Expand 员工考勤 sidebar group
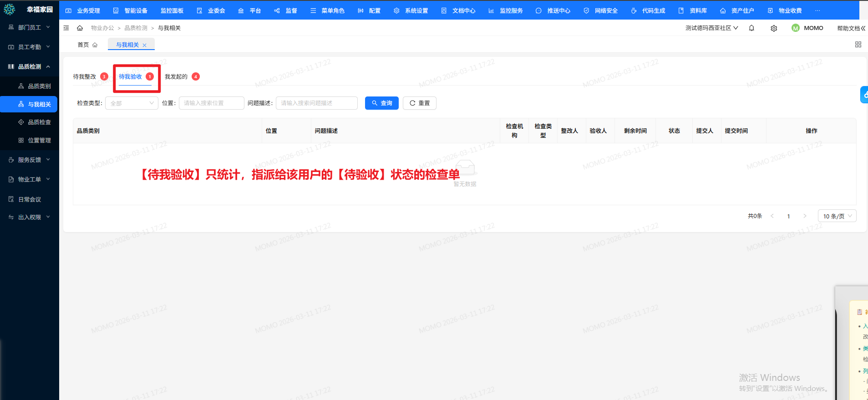 (30, 47)
